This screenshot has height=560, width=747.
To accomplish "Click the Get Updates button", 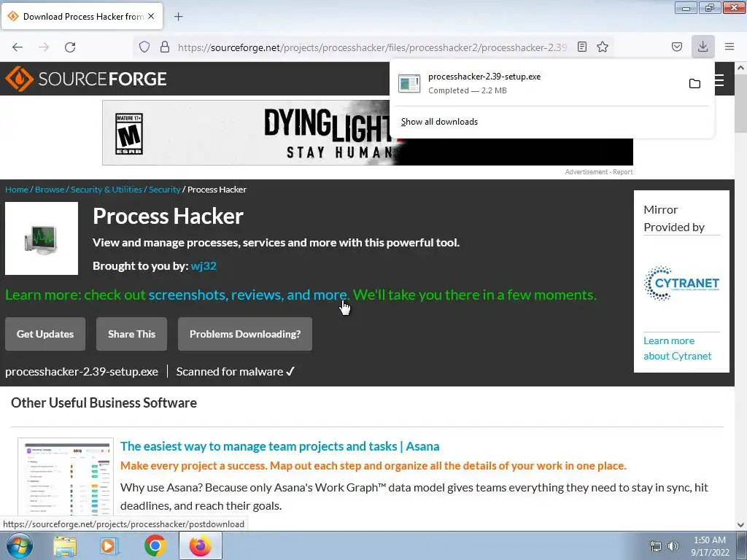I will (x=45, y=334).
